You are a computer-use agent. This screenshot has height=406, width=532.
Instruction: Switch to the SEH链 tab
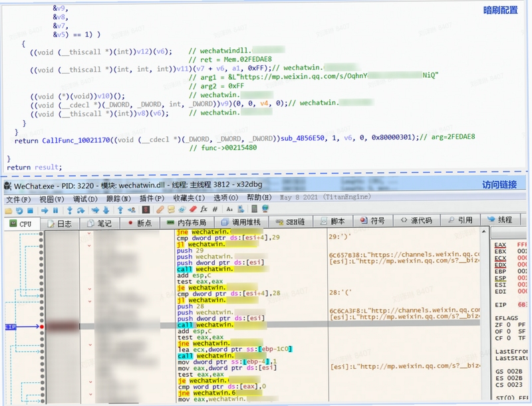click(x=291, y=222)
